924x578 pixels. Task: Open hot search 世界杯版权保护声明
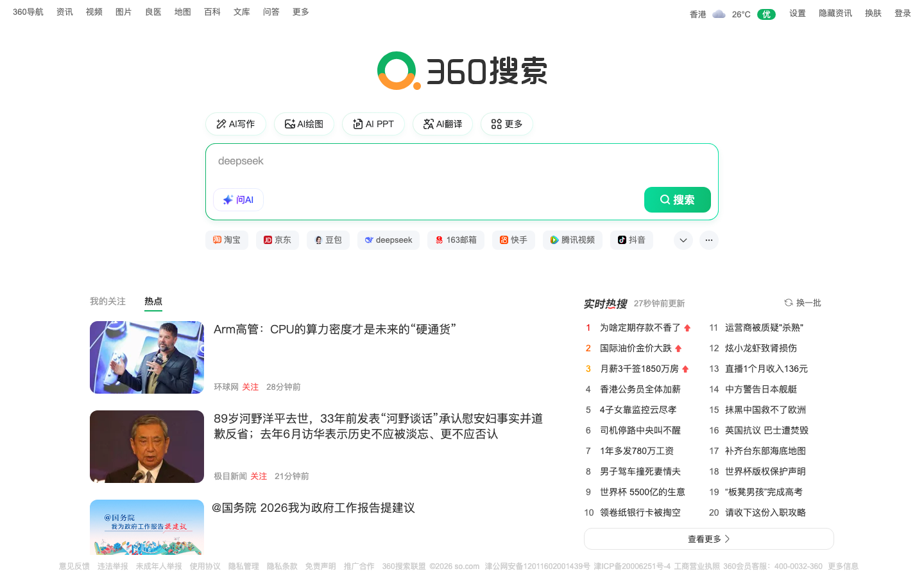coord(766,471)
